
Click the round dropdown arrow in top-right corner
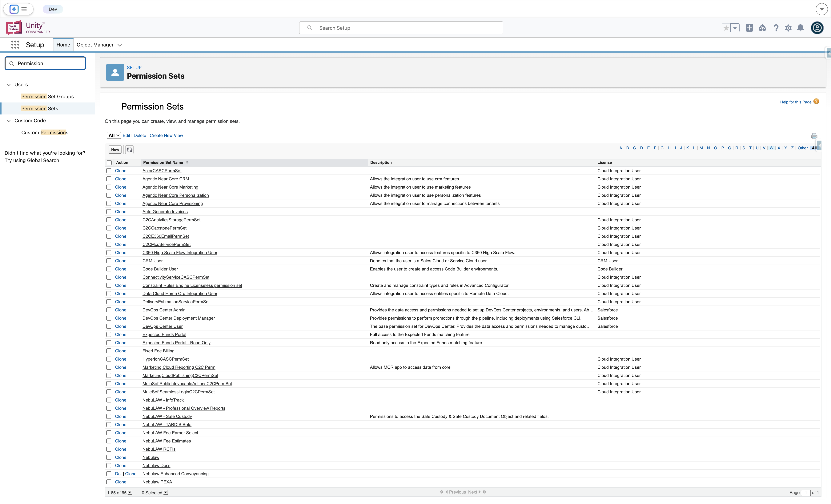821,9
